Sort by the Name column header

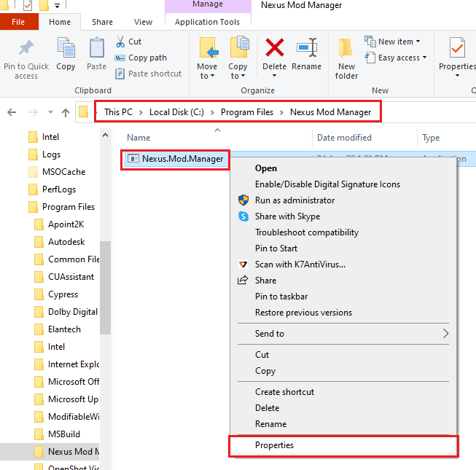tap(138, 138)
